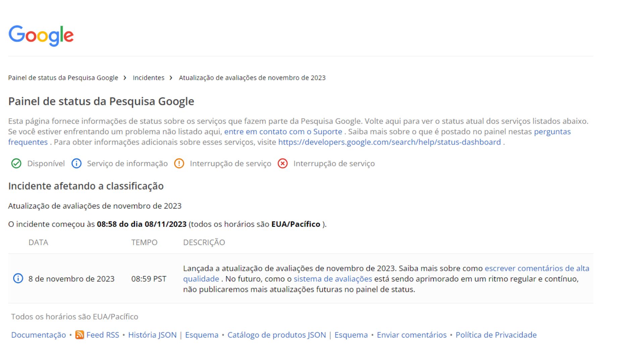Open História JSON footer link
Viewport: 644px width, 362px height.
tap(152, 335)
